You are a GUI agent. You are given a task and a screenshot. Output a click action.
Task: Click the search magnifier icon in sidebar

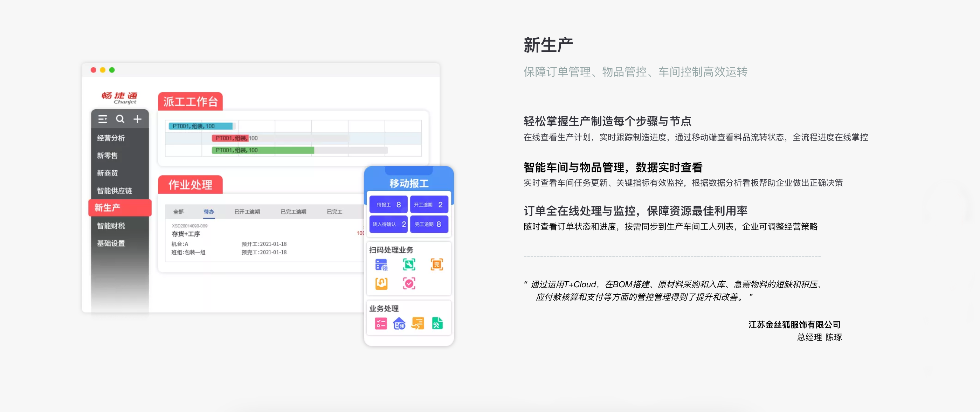coord(120,119)
